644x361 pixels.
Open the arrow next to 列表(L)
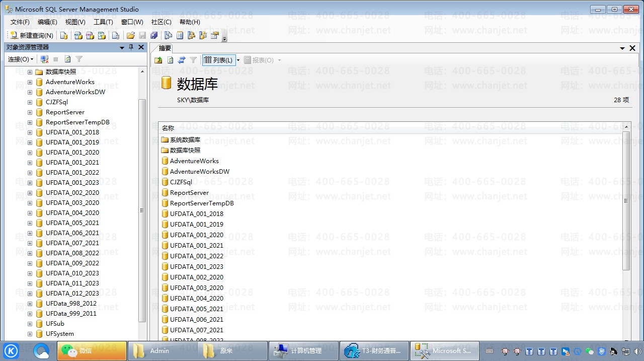[238, 60]
